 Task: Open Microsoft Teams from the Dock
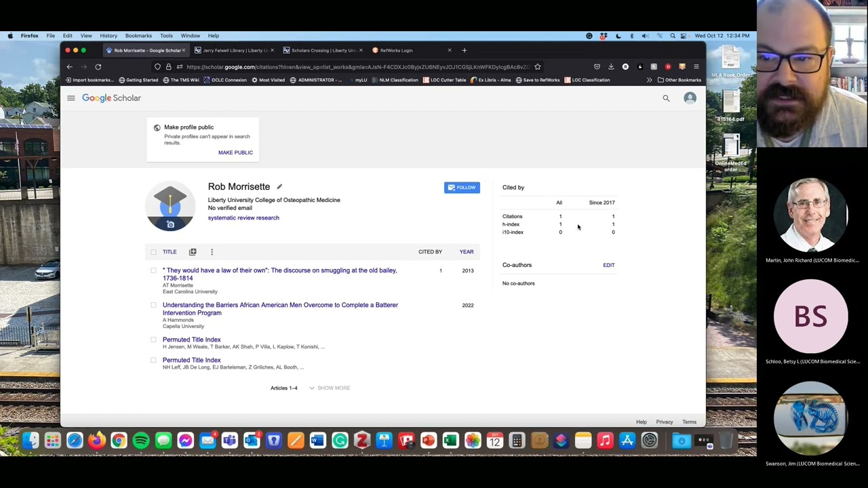(x=229, y=441)
